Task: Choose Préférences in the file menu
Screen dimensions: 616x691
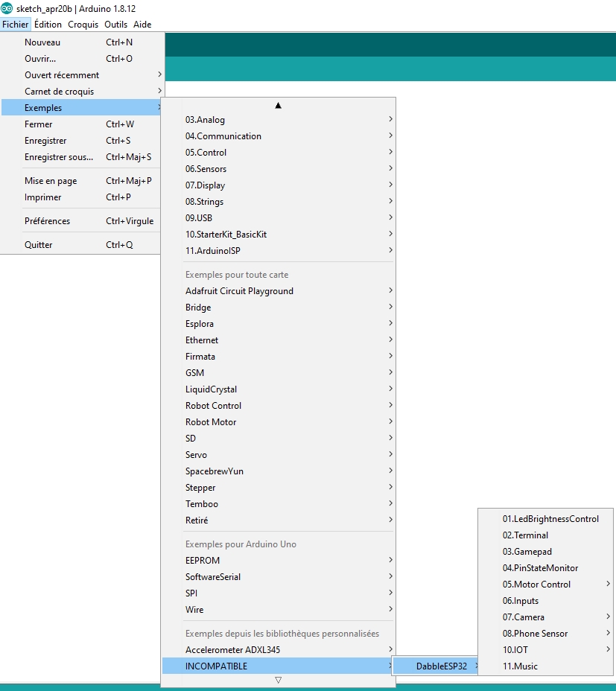Action: 47,221
